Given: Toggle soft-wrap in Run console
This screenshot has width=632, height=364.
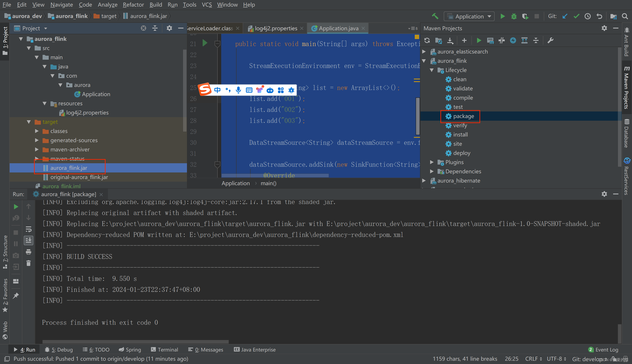Looking at the screenshot, I should tap(29, 229).
